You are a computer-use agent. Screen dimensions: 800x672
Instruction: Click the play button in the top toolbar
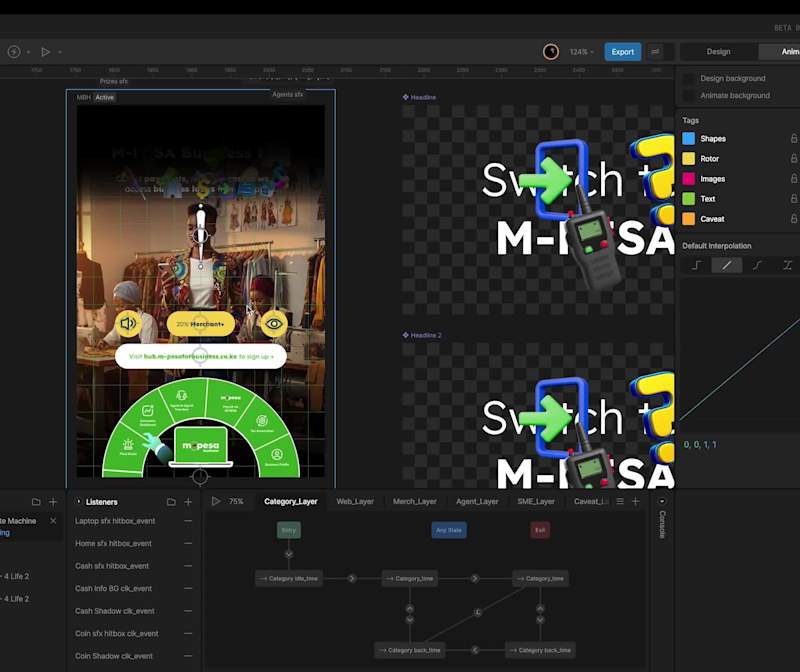pos(45,52)
